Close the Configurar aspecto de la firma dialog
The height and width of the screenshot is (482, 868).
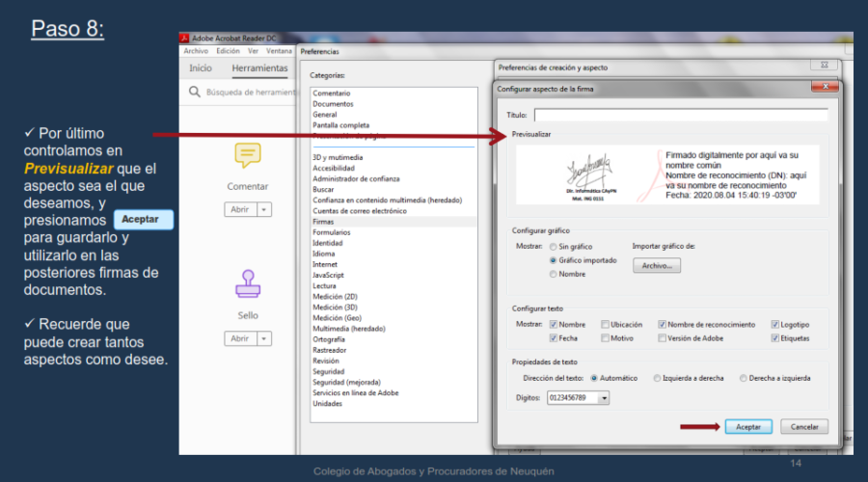825,87
